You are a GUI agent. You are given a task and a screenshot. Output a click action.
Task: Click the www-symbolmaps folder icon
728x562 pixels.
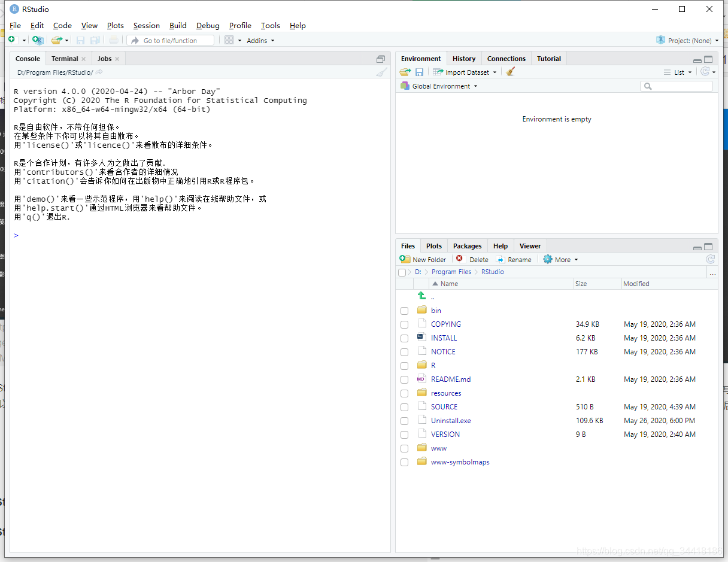click(421, 461)
